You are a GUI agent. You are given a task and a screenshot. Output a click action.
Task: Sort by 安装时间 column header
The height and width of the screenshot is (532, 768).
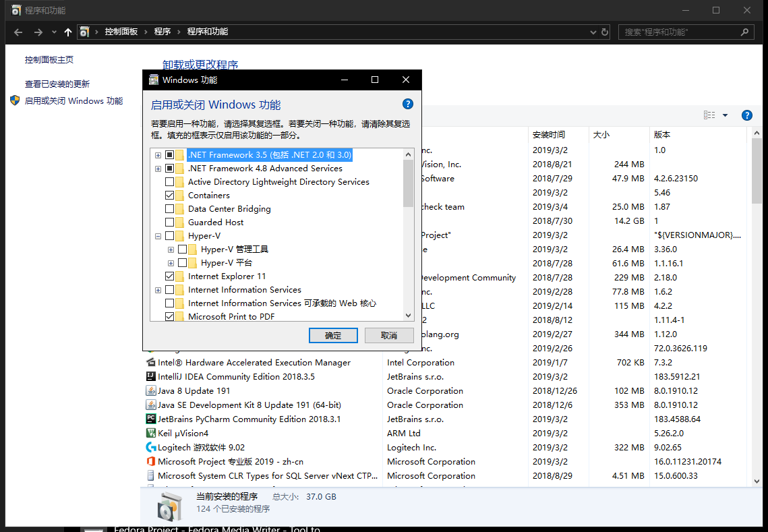pos(558,135)
